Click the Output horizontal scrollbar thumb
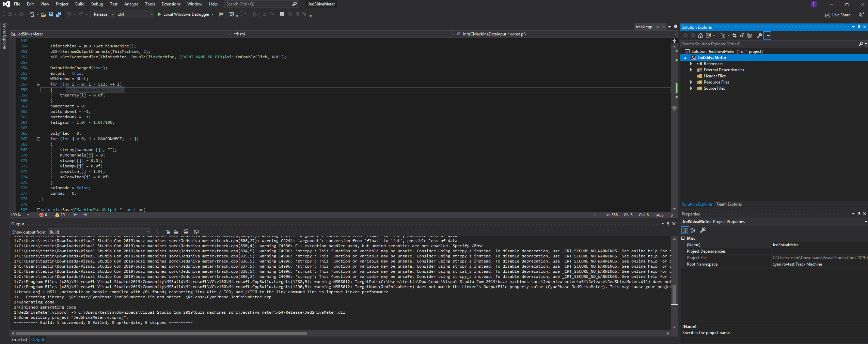The height and width of the screenshot is (344, 868). [x=161, y=333]
